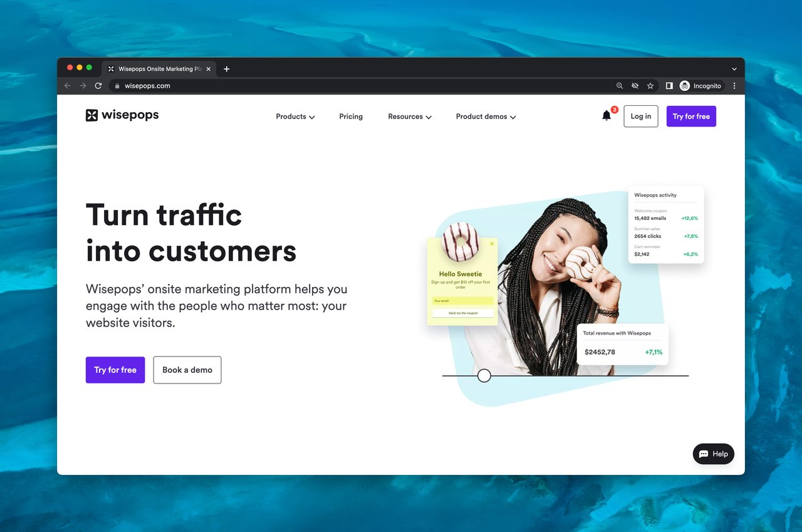Go forward using the browser forward arrow
This screenshot has height=532, width=802.
[x=83, y=86]
